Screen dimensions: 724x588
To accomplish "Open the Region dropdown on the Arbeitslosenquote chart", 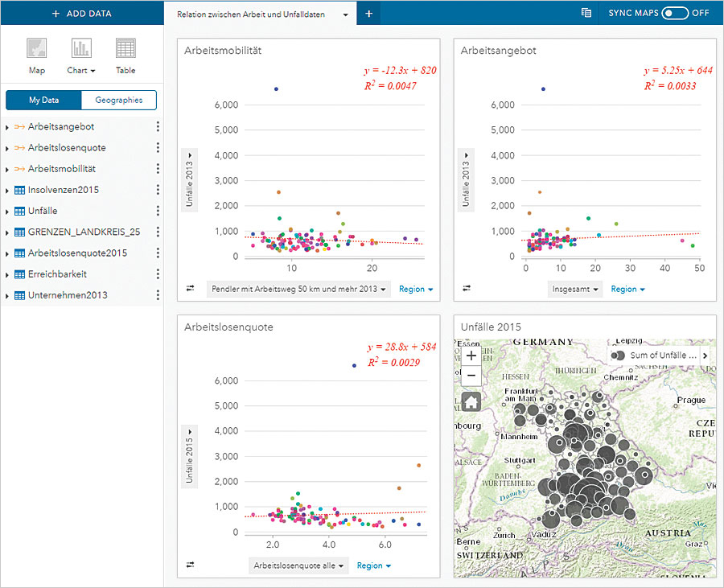I will (373, 565).
